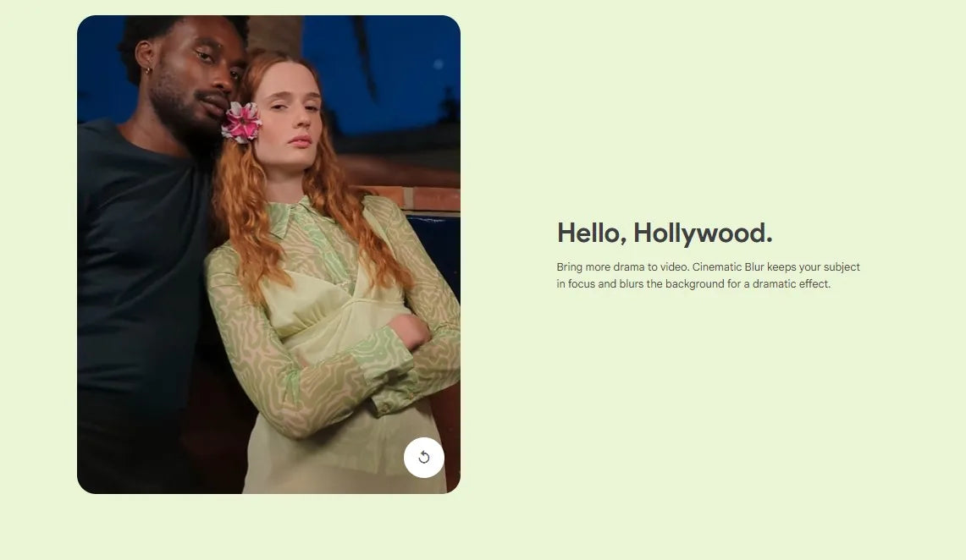Click the "Cinematic Blur" text in the description
Screen dimensions: 966x560
(x=728, y=267)
